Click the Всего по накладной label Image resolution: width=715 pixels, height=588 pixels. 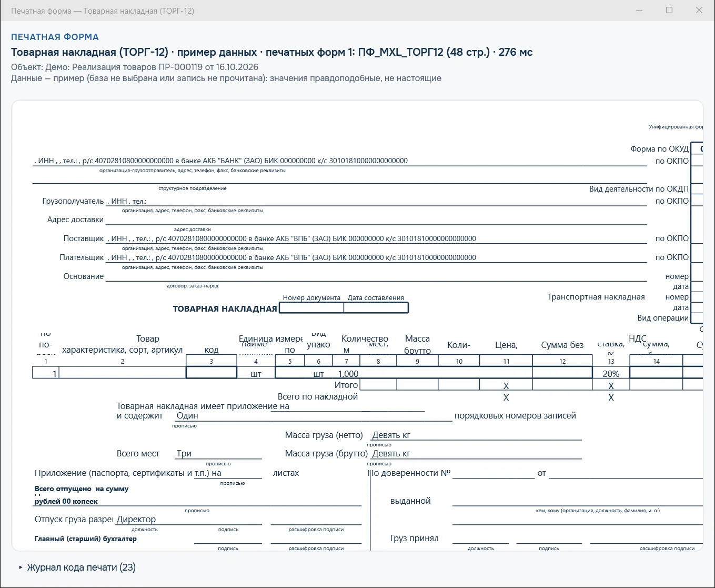[x=318, y=397]
